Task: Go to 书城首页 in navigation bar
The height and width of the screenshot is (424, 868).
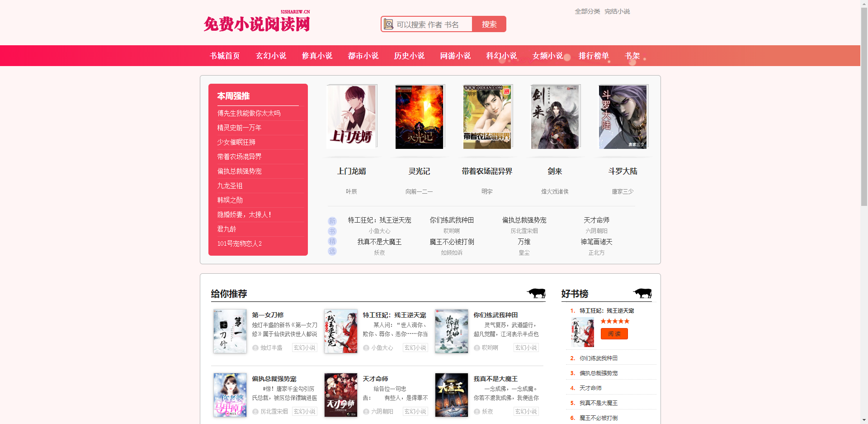Action: pyautogui.click(x=225, y=56)
